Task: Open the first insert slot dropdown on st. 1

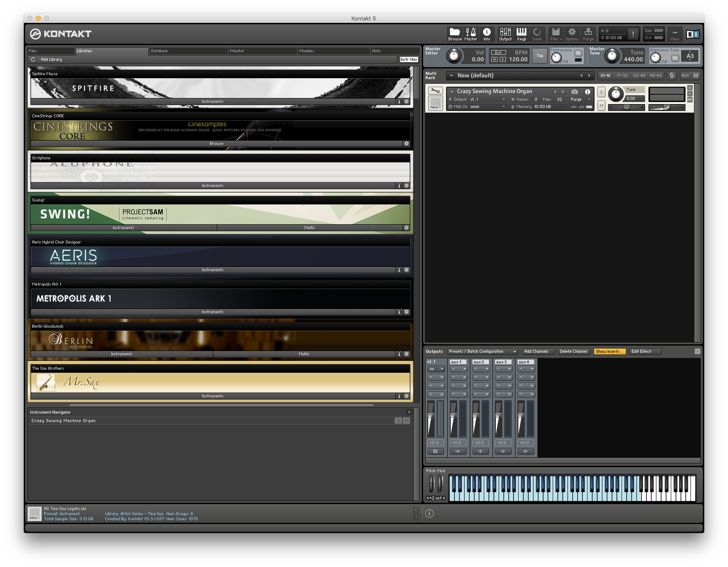Action: click(436, 369)
